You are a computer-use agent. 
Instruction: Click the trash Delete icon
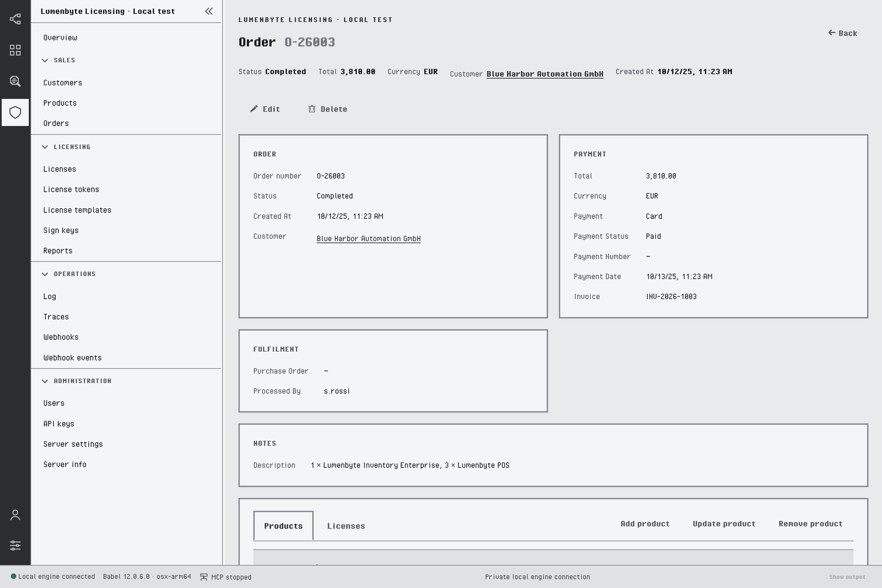(x=312, y=109)
